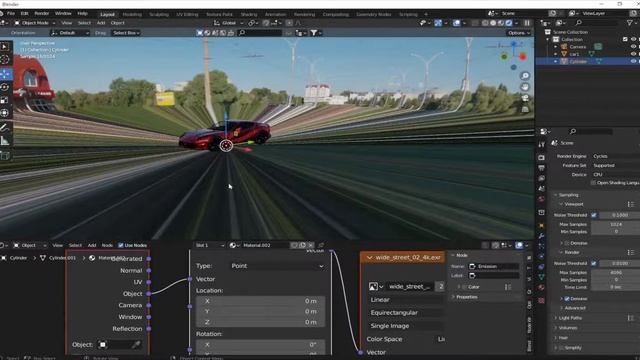Image resolution: width=640 pixels, height=360 pixels.
Task: Click the viewport Max Samples 1024 field
Action: click(x=616, y=224)
